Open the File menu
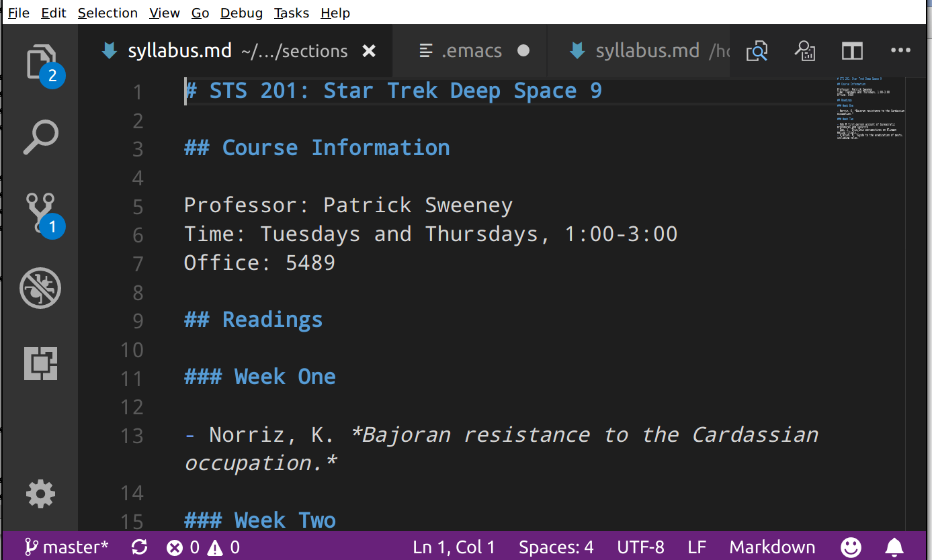932x560 pixels. (19, 13)
